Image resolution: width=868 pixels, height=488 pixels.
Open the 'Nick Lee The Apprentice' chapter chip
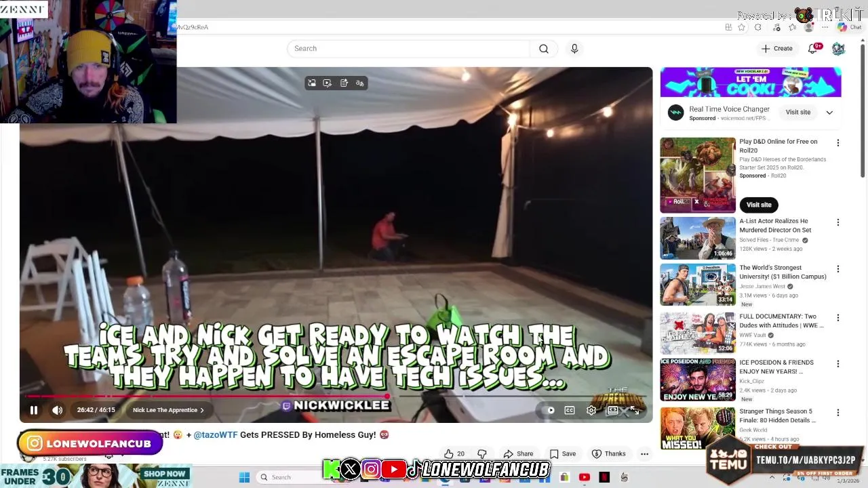(168, 410)
